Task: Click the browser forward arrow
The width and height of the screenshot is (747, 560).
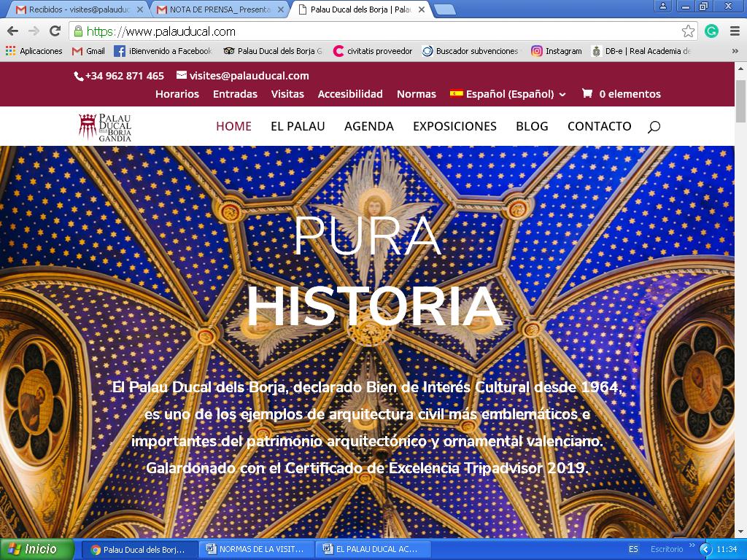Action: tap(34, 31)
